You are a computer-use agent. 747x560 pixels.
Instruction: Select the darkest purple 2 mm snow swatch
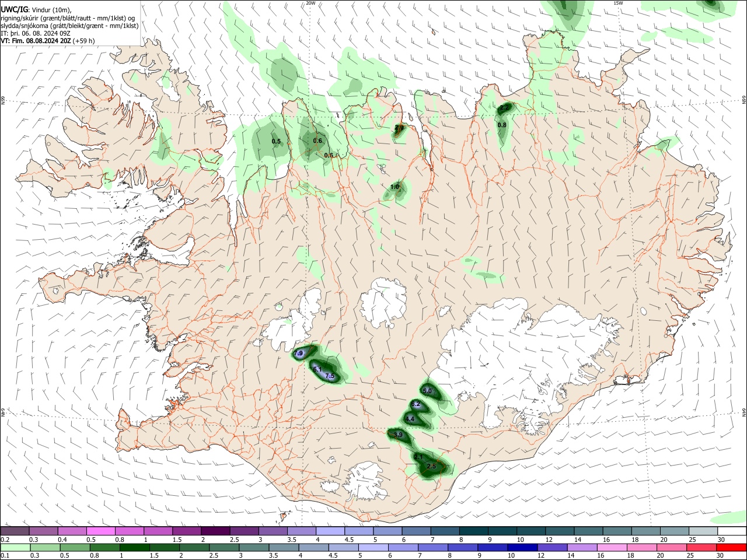(215, 531)
